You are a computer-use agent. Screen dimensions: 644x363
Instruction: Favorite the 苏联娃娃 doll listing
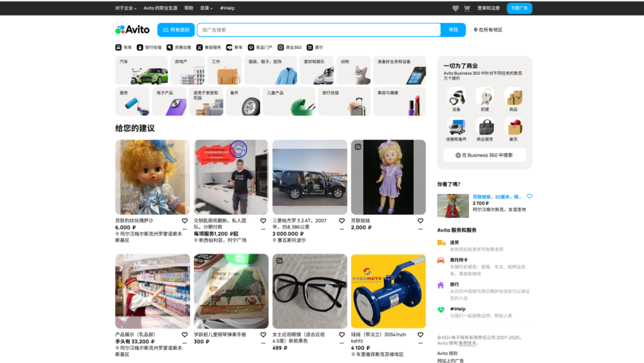coord(420,220)
